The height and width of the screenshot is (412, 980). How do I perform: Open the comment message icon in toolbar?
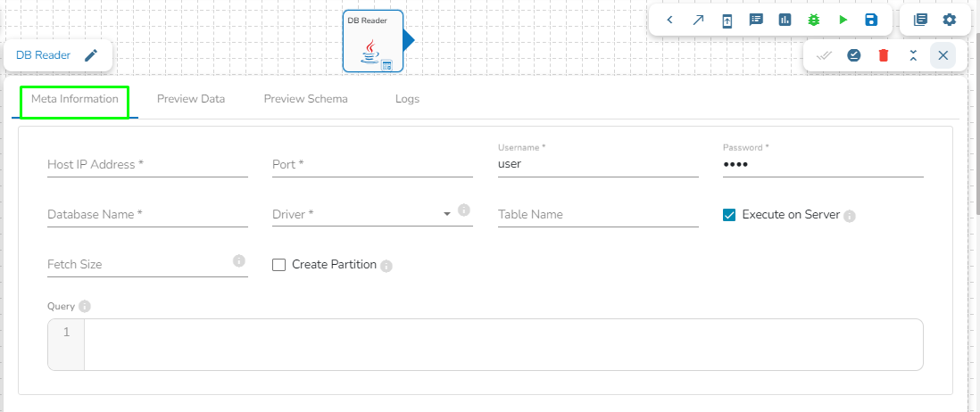(x=756, y=20)
